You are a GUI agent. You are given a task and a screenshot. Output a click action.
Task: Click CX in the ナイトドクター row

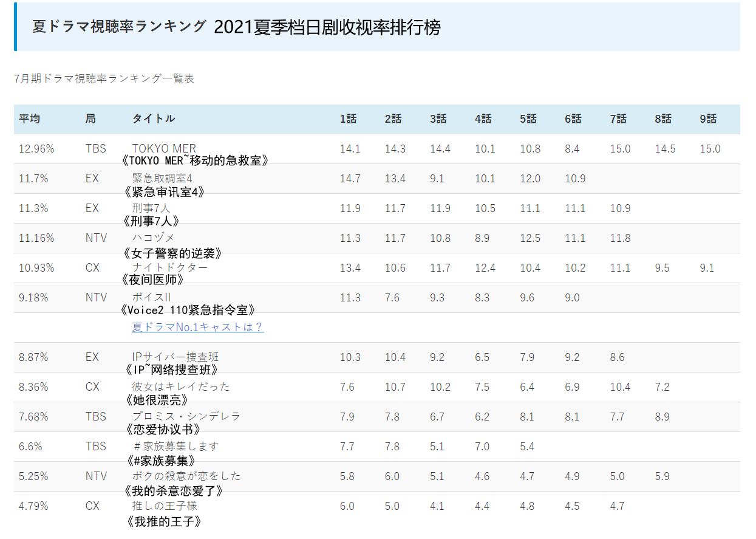pos(92,268)
